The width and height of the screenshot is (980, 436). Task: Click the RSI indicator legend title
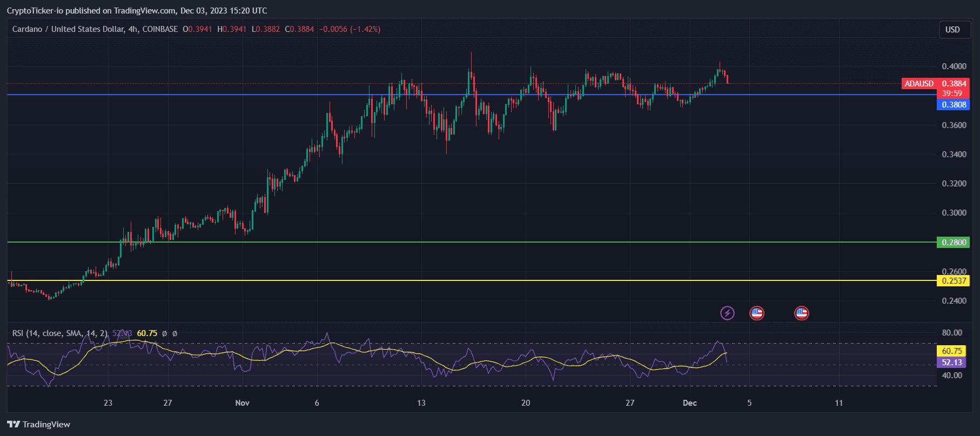click(59, 333)
